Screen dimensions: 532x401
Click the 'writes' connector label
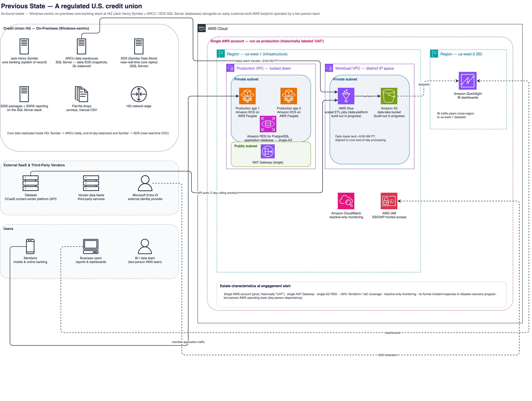[368, 96]
